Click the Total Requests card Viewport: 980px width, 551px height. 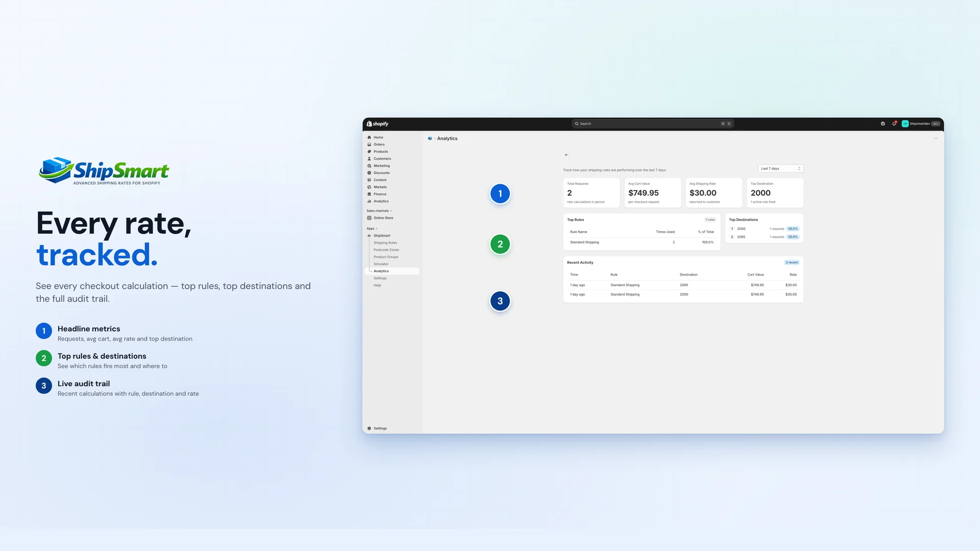(x=592, y=193)
